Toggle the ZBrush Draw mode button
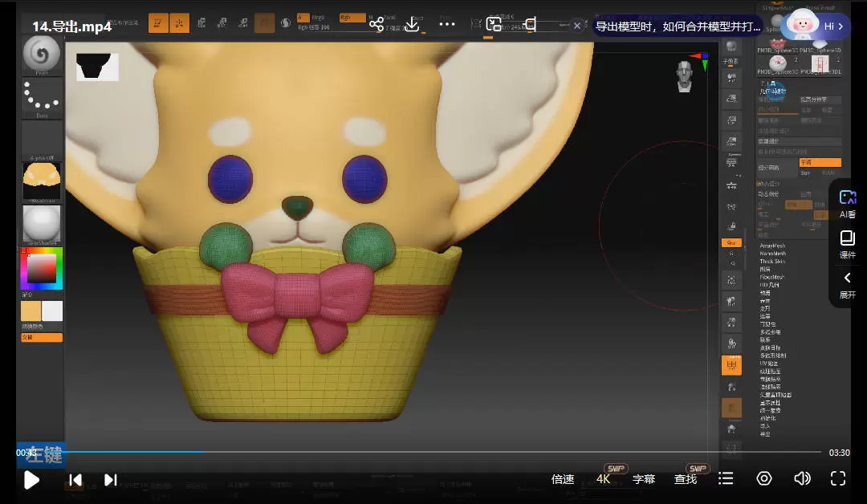The image size is (867, 504). (179, 23)
